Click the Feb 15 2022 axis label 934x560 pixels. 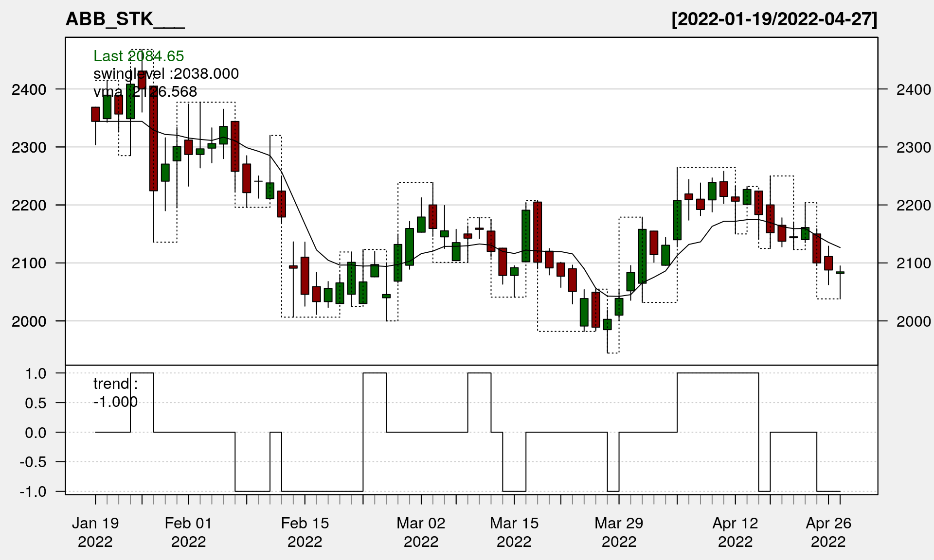pos(305,532)
